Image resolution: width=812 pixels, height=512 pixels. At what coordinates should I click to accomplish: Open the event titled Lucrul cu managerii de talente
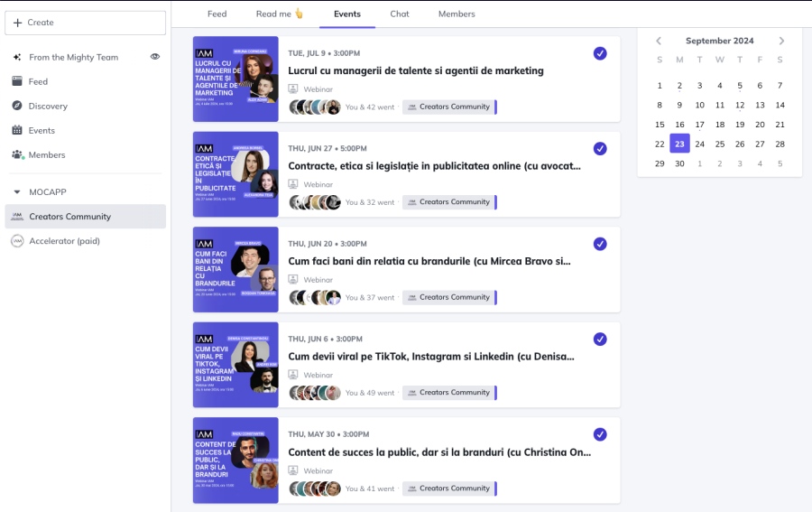tap(415, 70)
